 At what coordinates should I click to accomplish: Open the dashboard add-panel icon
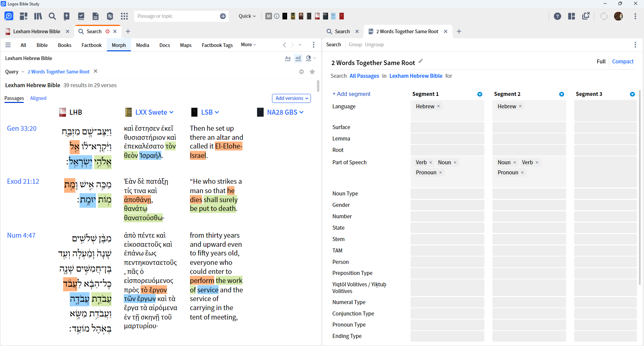coord(23,16)
